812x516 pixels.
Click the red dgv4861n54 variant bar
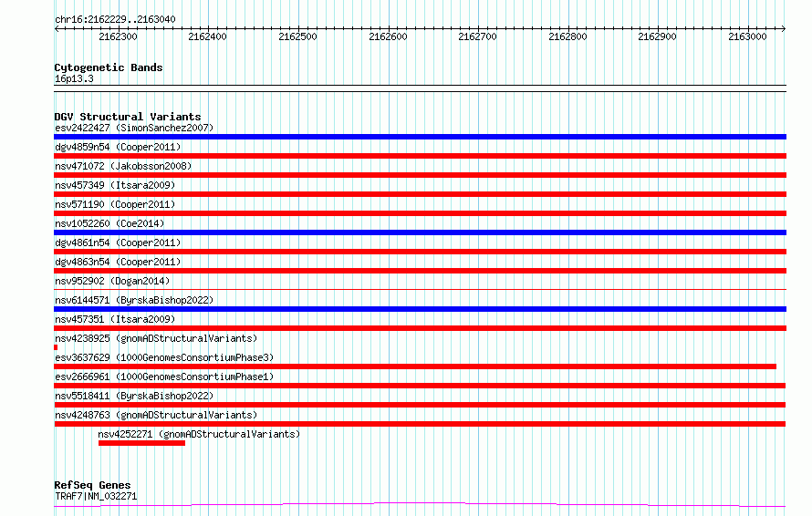(x=420, y=252)
